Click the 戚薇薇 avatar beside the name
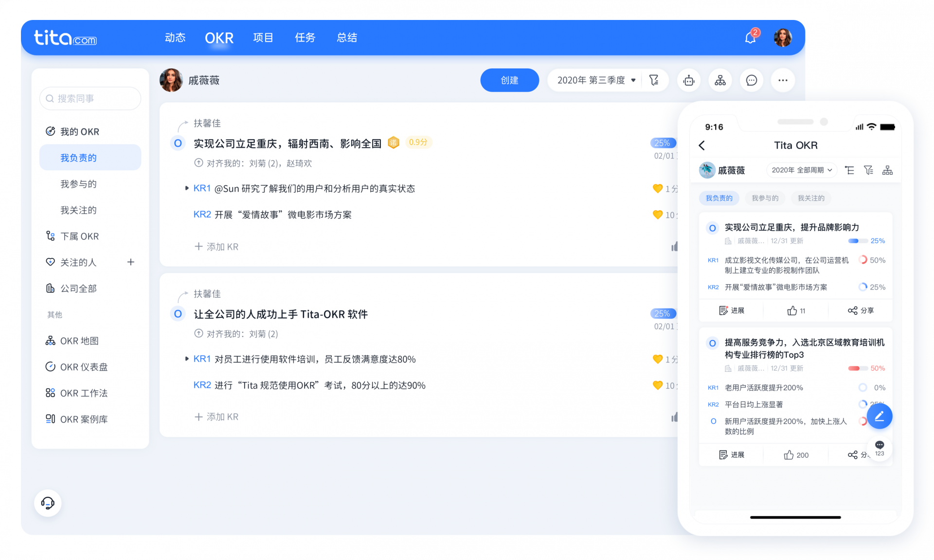This screenshot has height=560, width=934. click(x=171, y=80)
